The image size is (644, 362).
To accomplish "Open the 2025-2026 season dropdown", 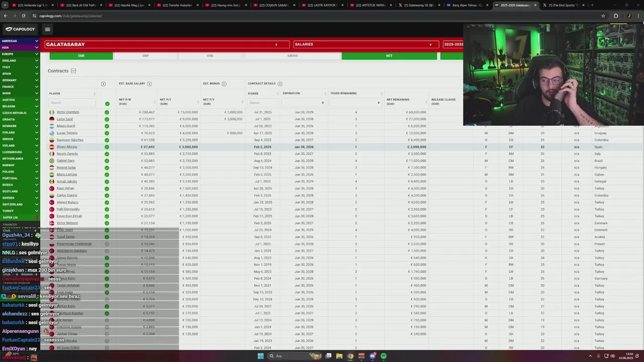I will coord(452,44).
